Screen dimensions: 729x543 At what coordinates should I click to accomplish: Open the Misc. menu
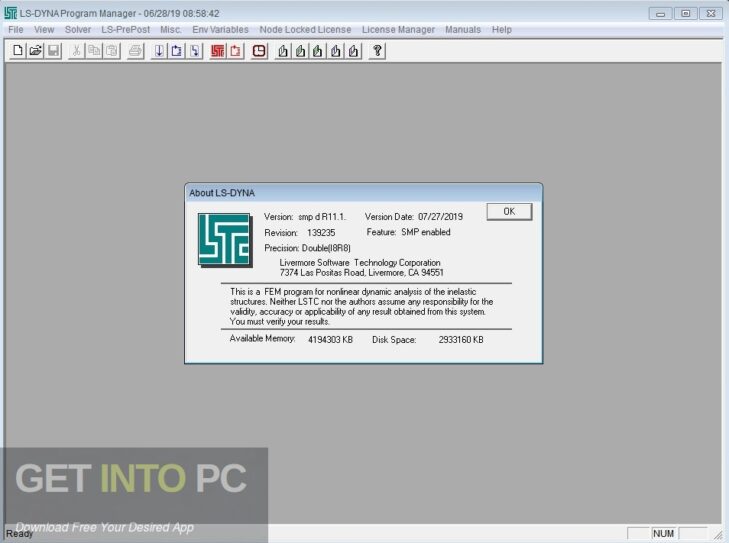click(x=171, y=30)
